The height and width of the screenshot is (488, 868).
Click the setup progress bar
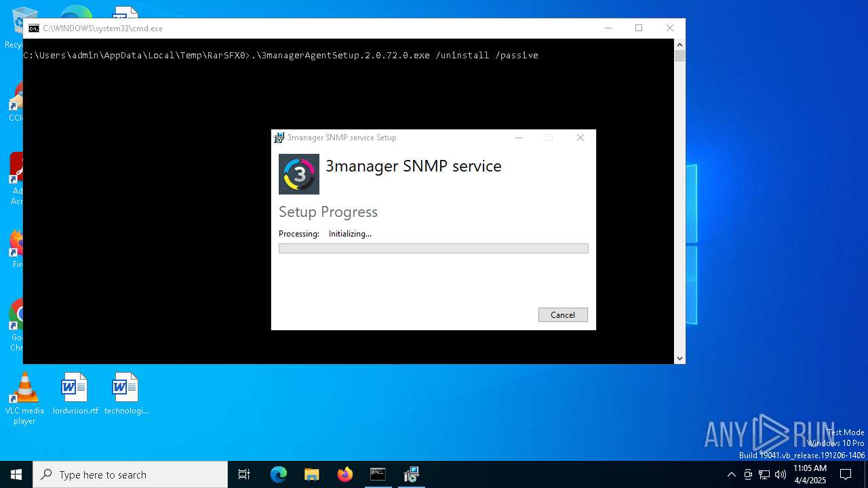(x=433, y=249)
